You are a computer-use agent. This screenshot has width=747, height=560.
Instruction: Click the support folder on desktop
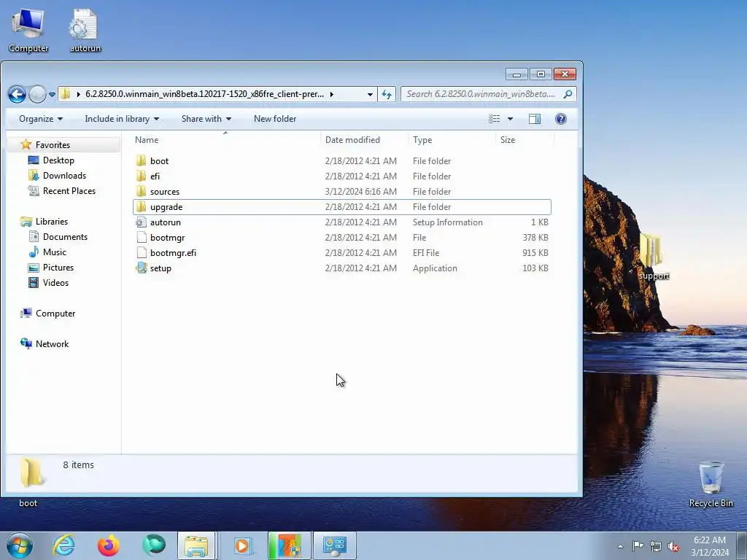(654, 256)
